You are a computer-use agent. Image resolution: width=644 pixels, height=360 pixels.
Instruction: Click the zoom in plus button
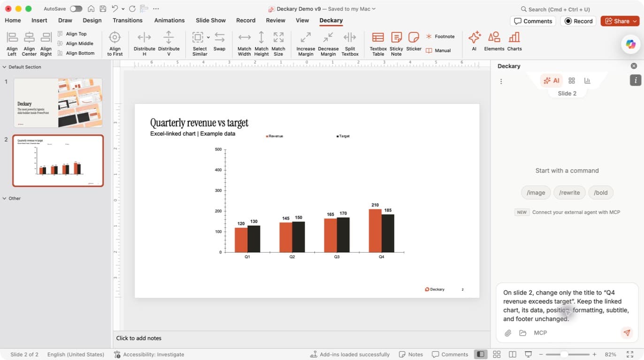[594, 354]
